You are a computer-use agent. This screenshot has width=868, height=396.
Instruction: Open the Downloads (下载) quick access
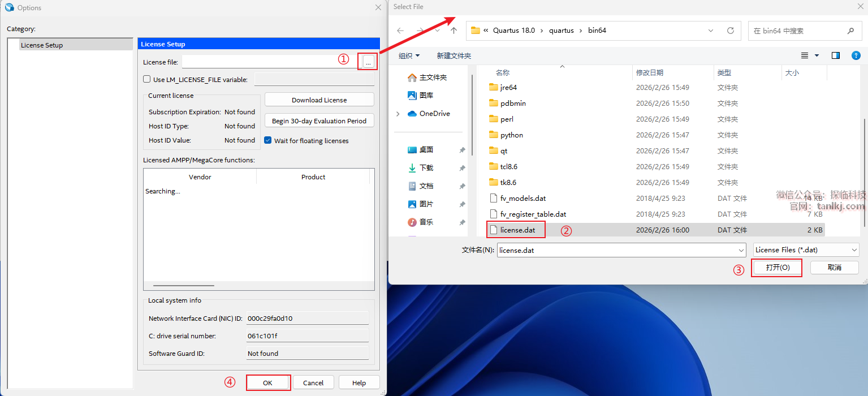(x=426, y=168)
